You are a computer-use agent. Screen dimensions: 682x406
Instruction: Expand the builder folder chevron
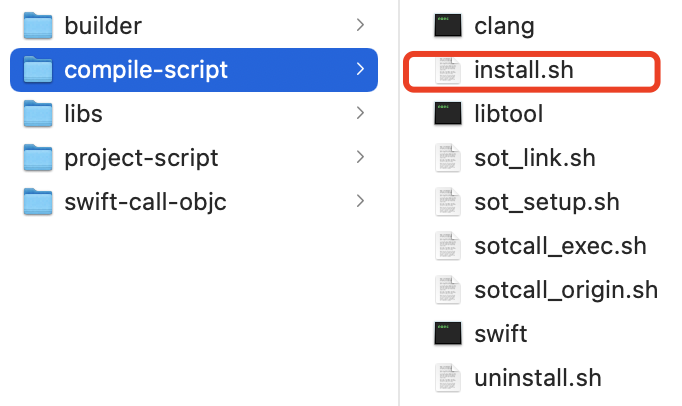click(360, 25)
